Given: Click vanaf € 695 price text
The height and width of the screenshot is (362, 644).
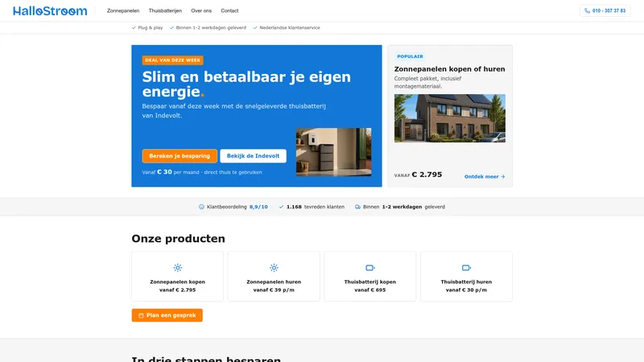Looking at the screenshot, I should (370, 290).
